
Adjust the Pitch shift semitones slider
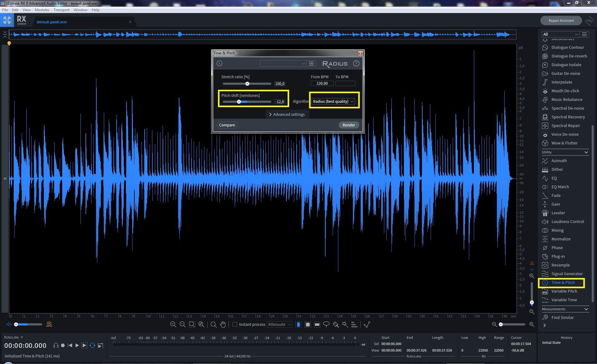[x=239, y=102]
